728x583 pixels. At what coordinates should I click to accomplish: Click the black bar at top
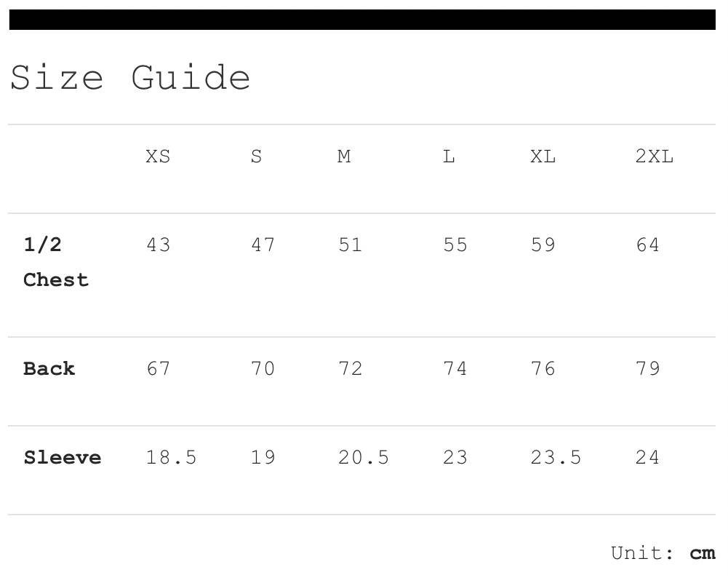(362, 20)
